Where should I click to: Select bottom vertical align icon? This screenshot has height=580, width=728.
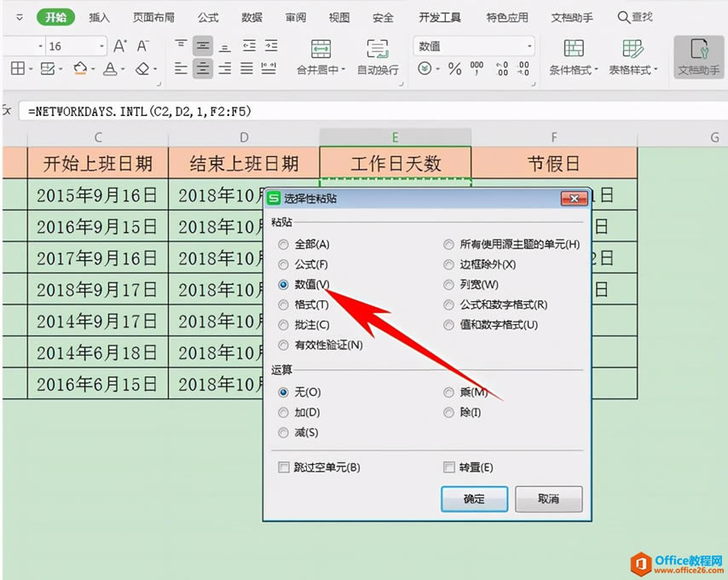click(x=225, y=46)
